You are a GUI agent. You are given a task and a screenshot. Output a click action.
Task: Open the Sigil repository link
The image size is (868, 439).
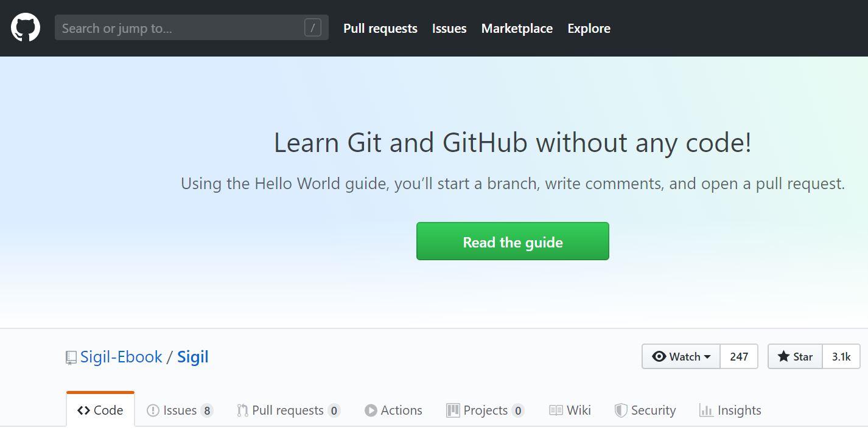193,357
